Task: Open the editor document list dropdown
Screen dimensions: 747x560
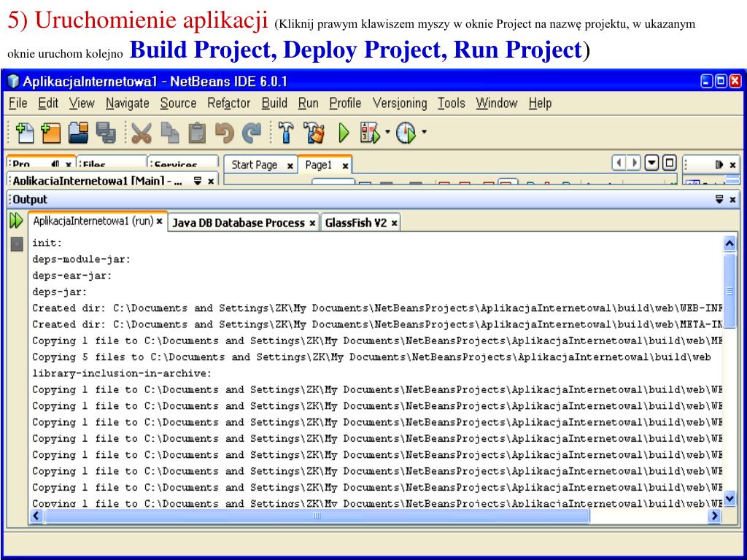Action: coord(651,163)
